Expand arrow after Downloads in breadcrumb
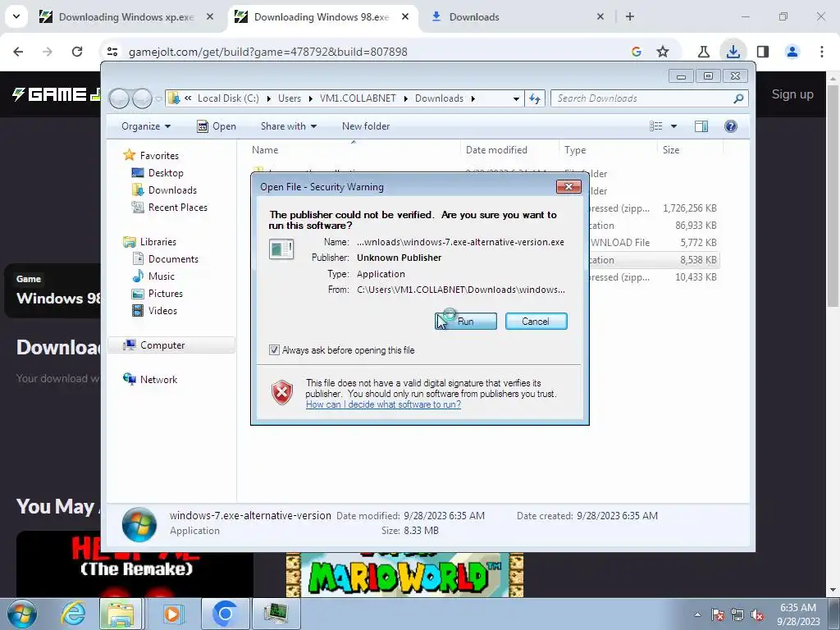Viewport: 840px width, 630px height. click(473, 98)
